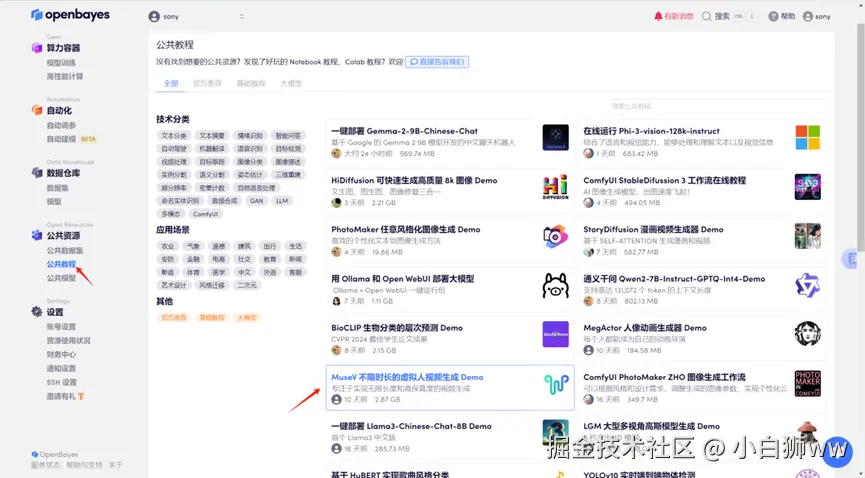The height and width of the screenshot is (478, 865).
Task: Click the Gemma-2-9B tutorial thumbnail
Action: 556,137
